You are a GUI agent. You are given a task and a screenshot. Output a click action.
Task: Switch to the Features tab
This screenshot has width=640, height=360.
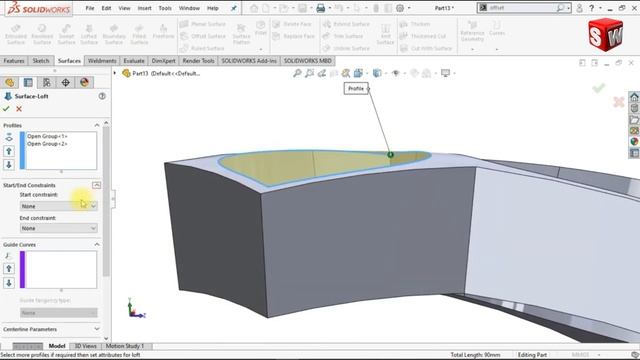pos(14,61)
